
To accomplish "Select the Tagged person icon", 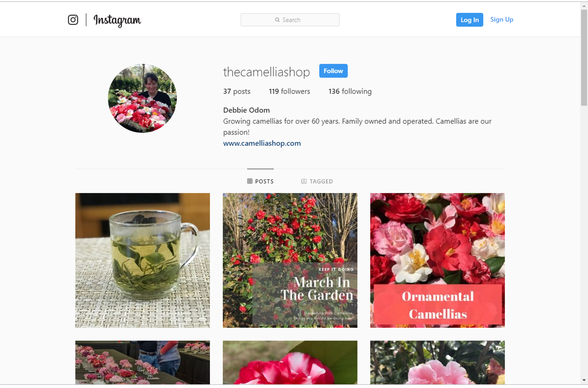I will click(x=304, y=181).
